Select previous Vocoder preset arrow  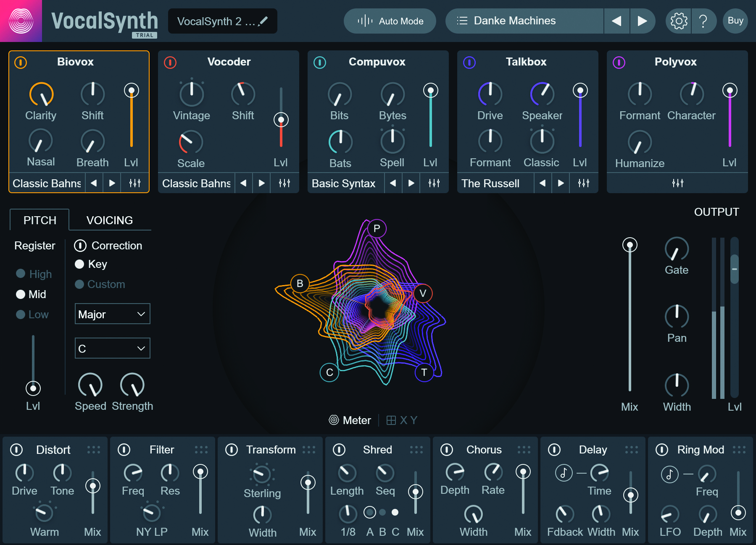[243, 183]
